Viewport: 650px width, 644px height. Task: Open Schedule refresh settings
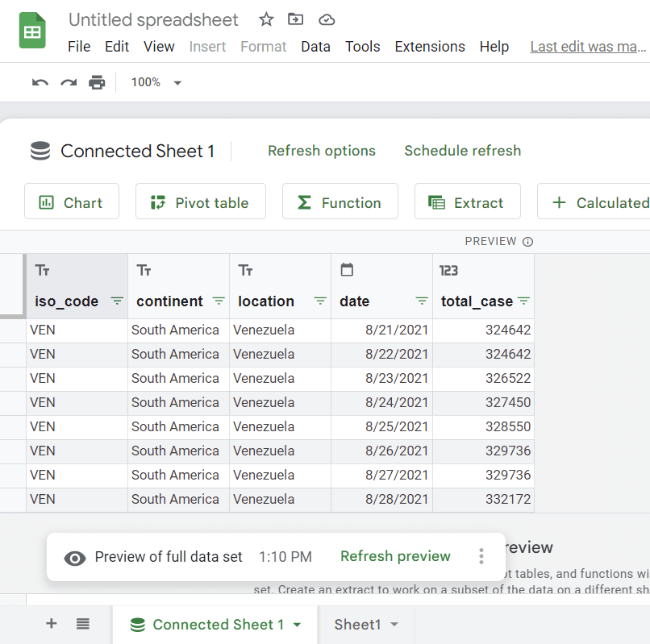[462, 151]
